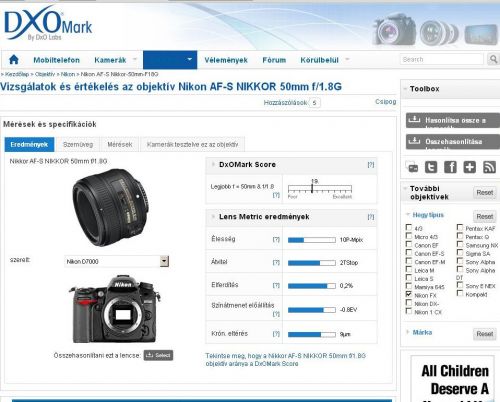
Task: Click the Összehasonlítása button
Action: 453,142
